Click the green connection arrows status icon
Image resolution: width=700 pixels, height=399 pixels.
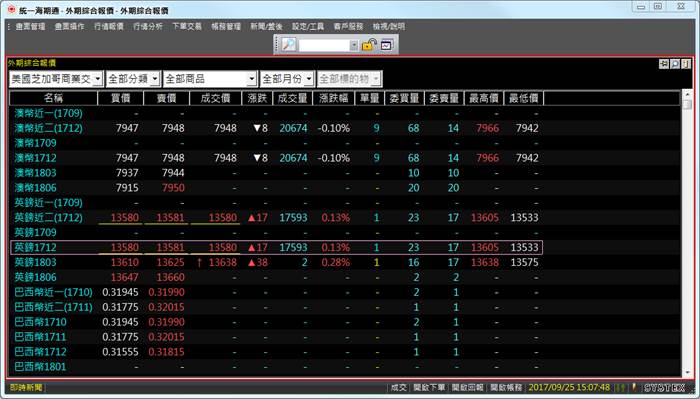tap(621, 387)
